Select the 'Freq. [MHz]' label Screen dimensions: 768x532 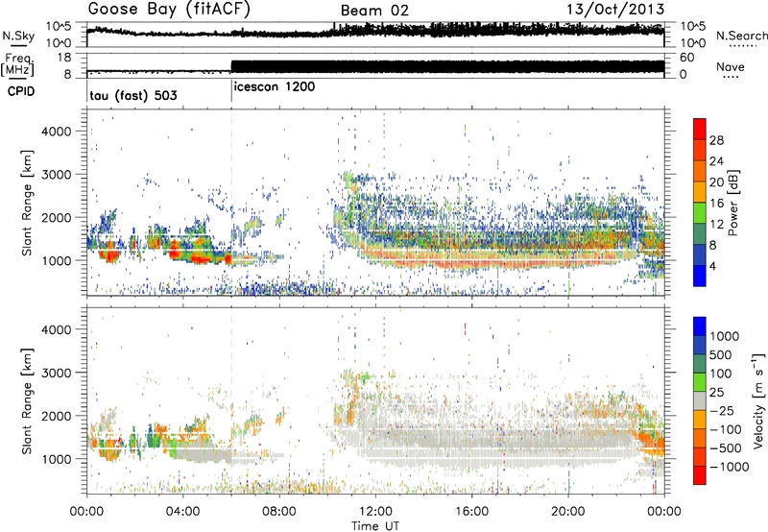(x=17, y=65)
